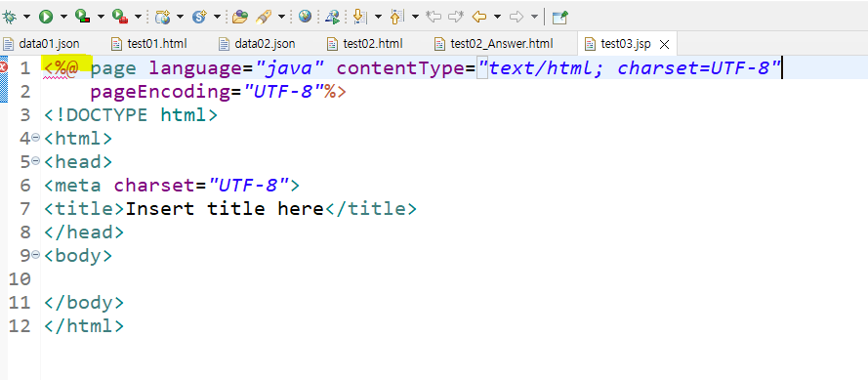Collapse the head fold toggle on line 5
868x380 pixels.
click(x=35, y=160)
